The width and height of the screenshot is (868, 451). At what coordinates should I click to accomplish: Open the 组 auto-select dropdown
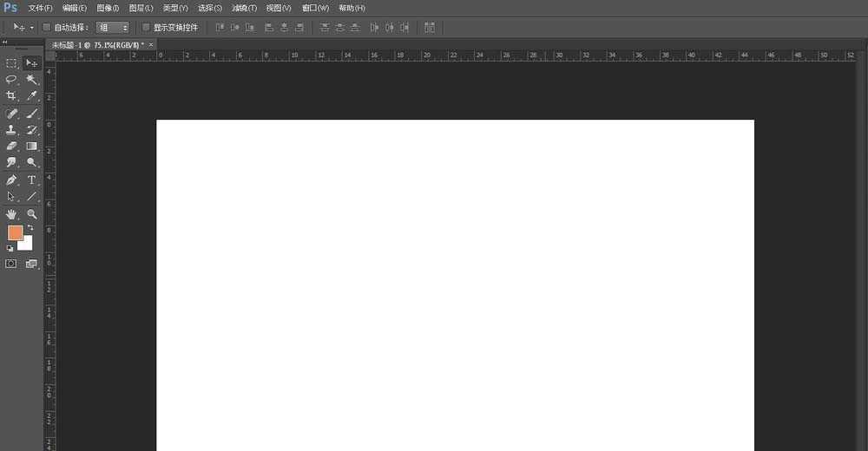pyautogui.click(x=113, y=28)
